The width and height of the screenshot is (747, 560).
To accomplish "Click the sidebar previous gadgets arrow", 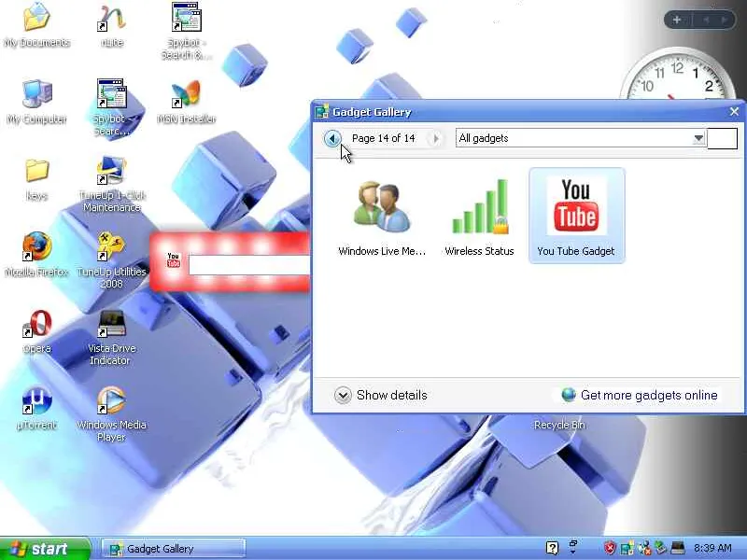I will (707, 20).
